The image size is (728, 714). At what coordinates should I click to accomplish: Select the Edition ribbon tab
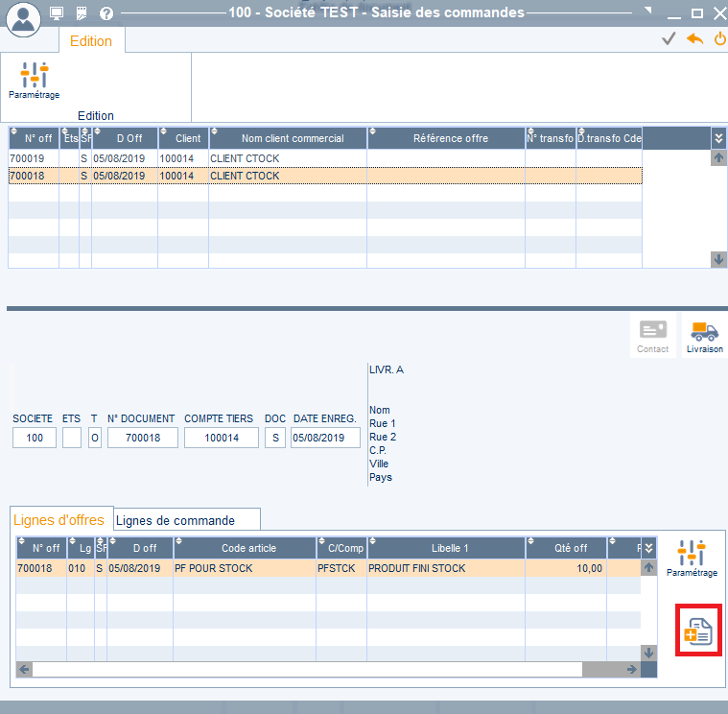pyautogui.click(x=91, y=41)
